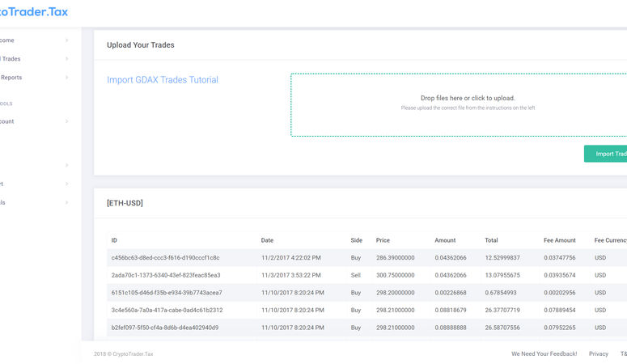The image size is (627, 364).
Task: Open the Trades sidebar menu item
Action: 11,59
